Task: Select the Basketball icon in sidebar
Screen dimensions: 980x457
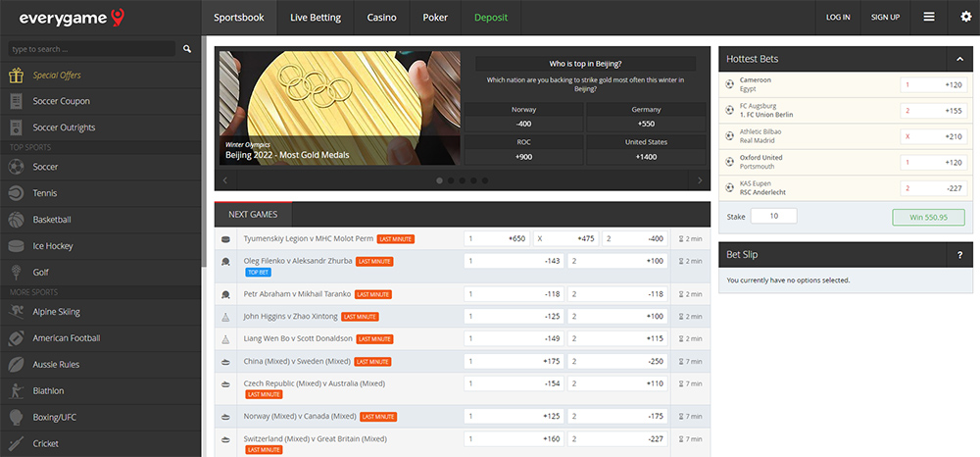Action: (x=17, y=220)
